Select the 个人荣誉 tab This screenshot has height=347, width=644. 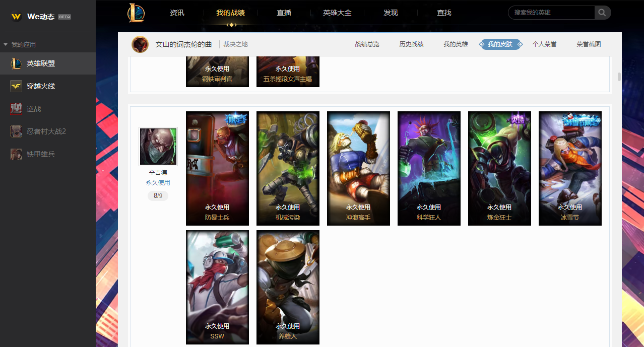(x=544, y=44)
